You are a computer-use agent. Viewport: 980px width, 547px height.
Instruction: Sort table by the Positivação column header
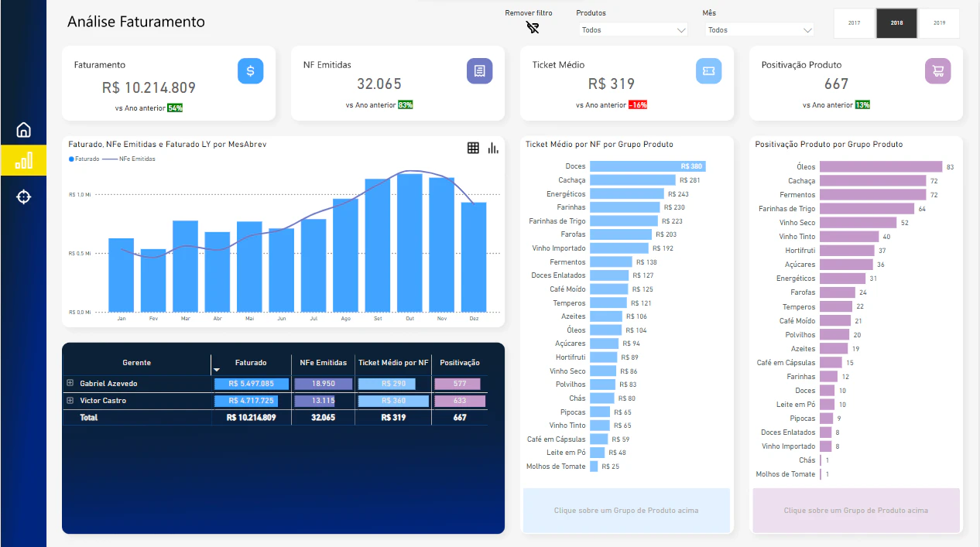pos(460,362)
